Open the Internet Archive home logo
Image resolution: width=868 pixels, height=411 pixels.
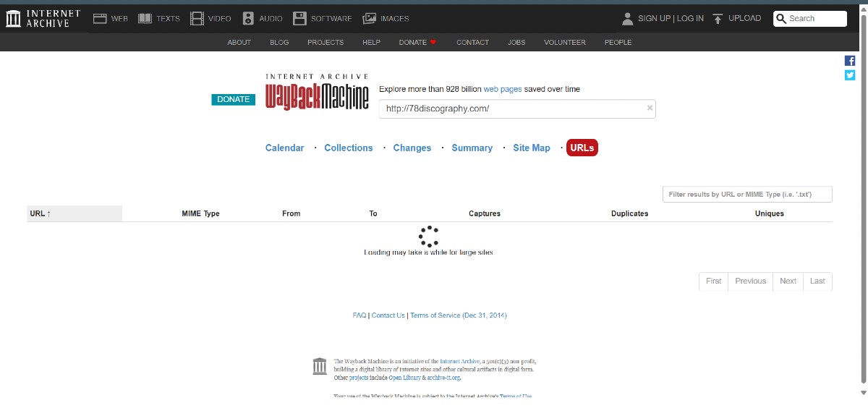coord(42,19)
